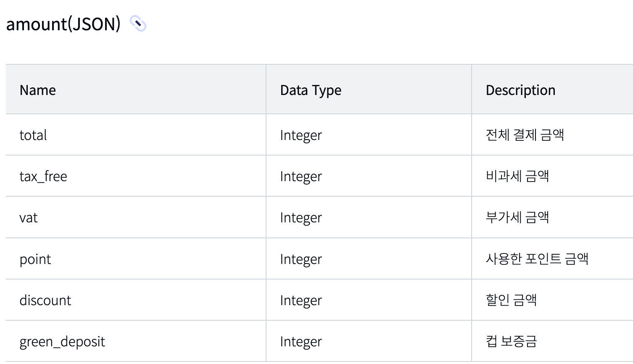Select the vat field name cell
The image size is (633, 364).
(x=29, y=217)
